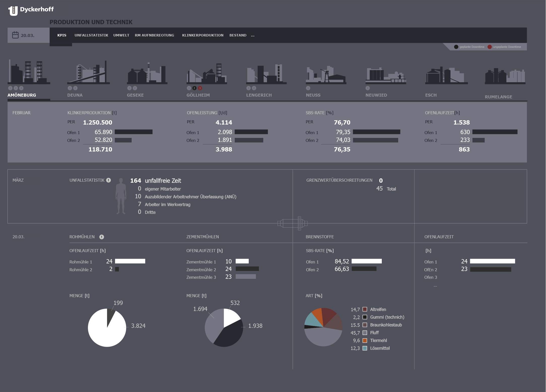Click the 164 unfallfreie Zeit value
Viewport: 546px width, 392px height.
click(135, 180)
